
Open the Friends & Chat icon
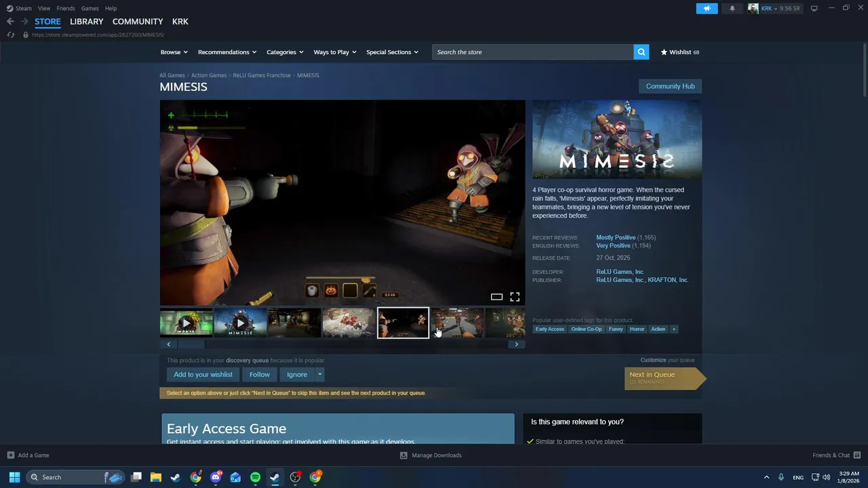(857, 455)
